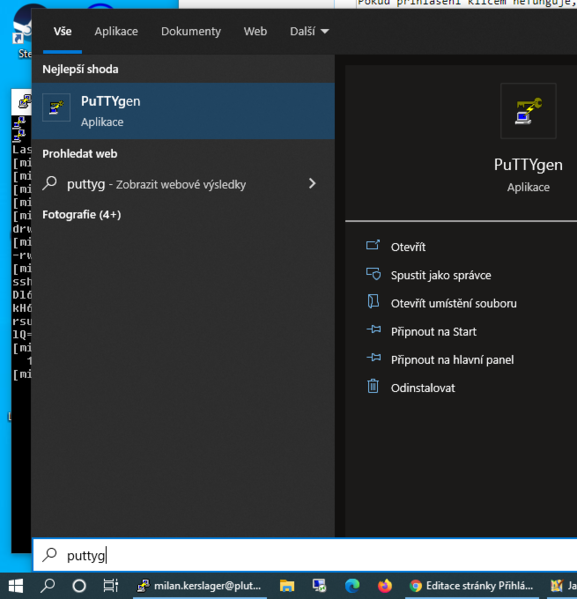The width and height of the screenshot is (577, 599).
Task: Click the puttyg web search suggestion
Action: tap(183, 184)
